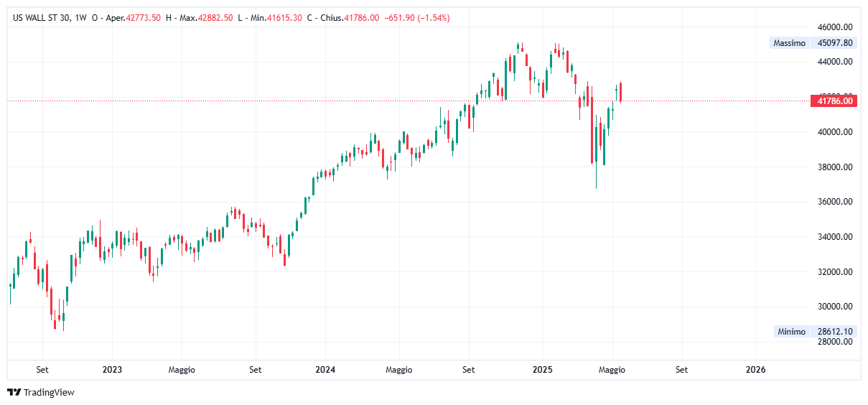Click the 32000.00 price axis label

pyautogui.click(x=835, y=272)
